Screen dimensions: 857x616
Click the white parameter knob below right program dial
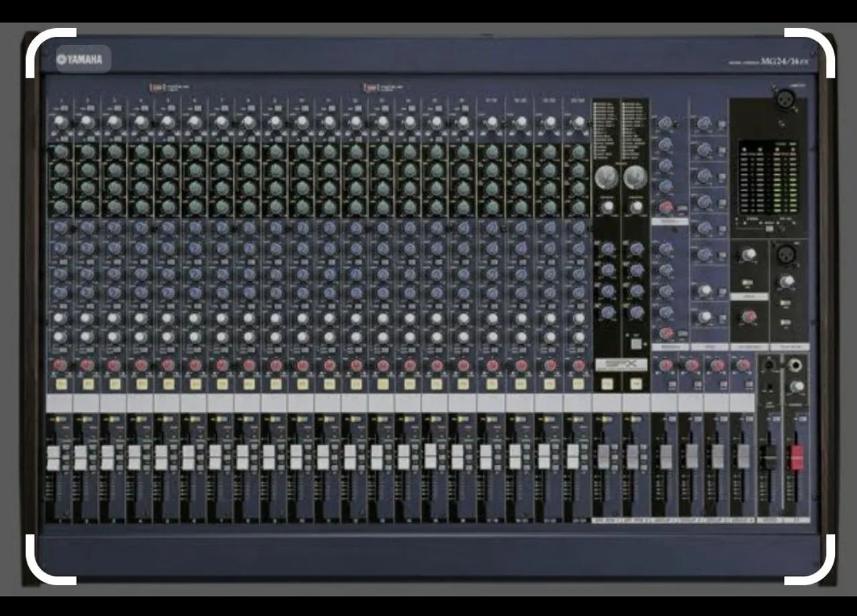(636, 207)
